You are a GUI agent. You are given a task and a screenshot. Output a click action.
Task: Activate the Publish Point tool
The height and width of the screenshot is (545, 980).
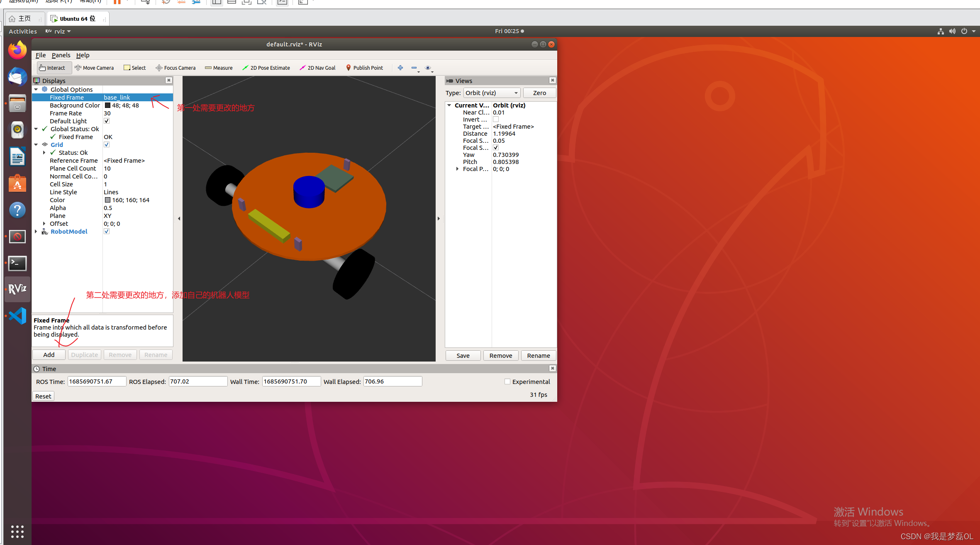tap(364, 68)
